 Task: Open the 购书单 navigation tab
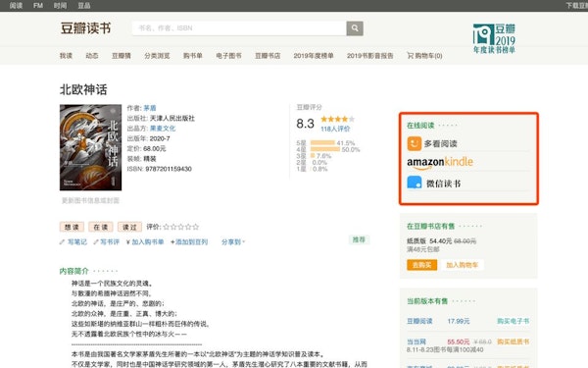pos(193,56)
